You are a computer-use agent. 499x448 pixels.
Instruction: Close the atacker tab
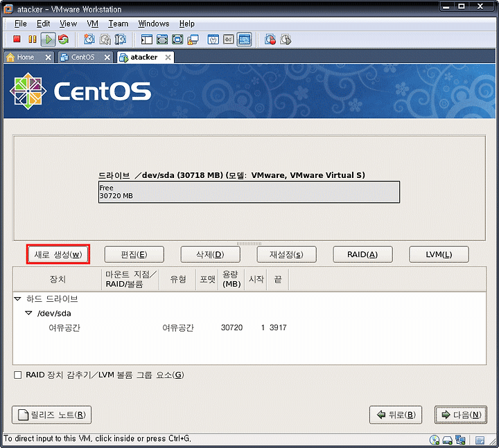[168, 57]
